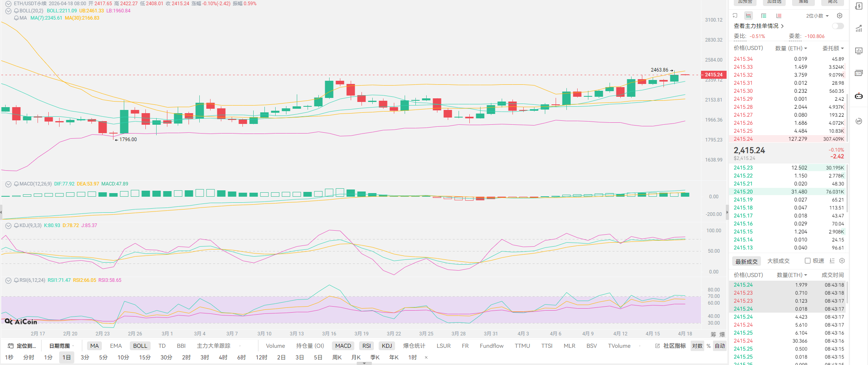This screenshot has height=365, width=868.
Task: Select the 4时 timeframe
Action: pyautogui.click(x=222, y=357)
